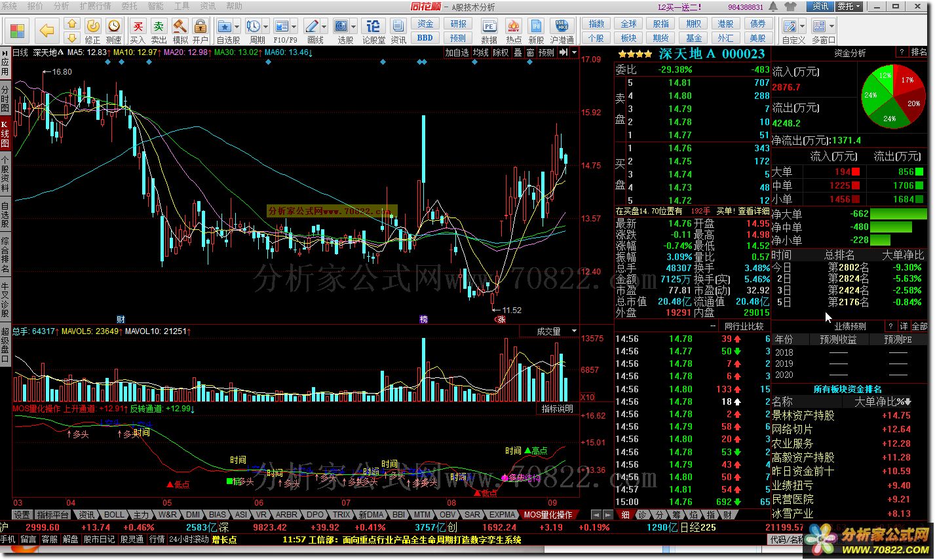Click the 新股 IPO icon
Image resolution: width=935 pixels, height=560 pixels.
(x=536, y=27)
